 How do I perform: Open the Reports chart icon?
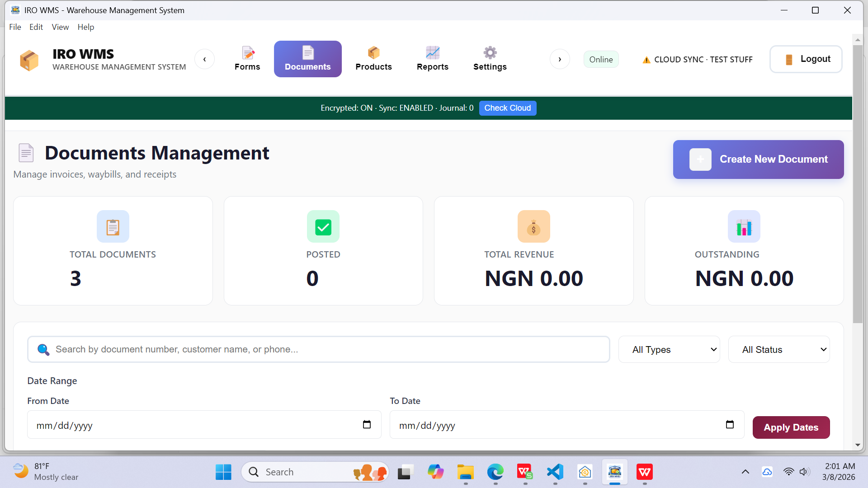point(432,52)
